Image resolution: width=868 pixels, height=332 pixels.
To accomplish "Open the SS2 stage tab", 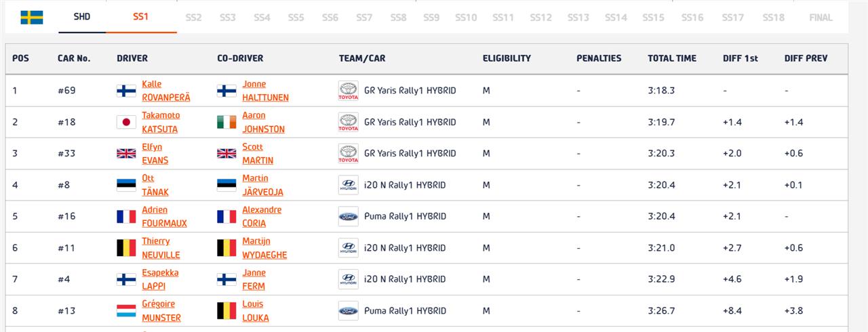I will [193, 18].
